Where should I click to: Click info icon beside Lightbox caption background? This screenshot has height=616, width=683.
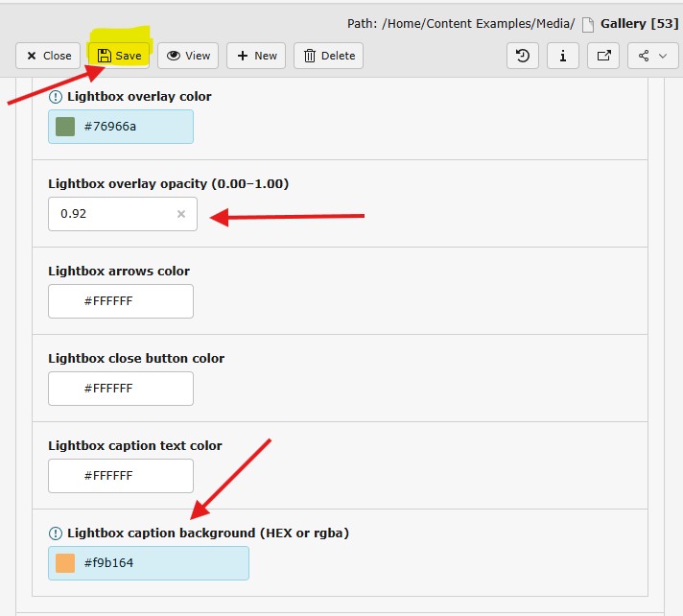tap(55, 533)
